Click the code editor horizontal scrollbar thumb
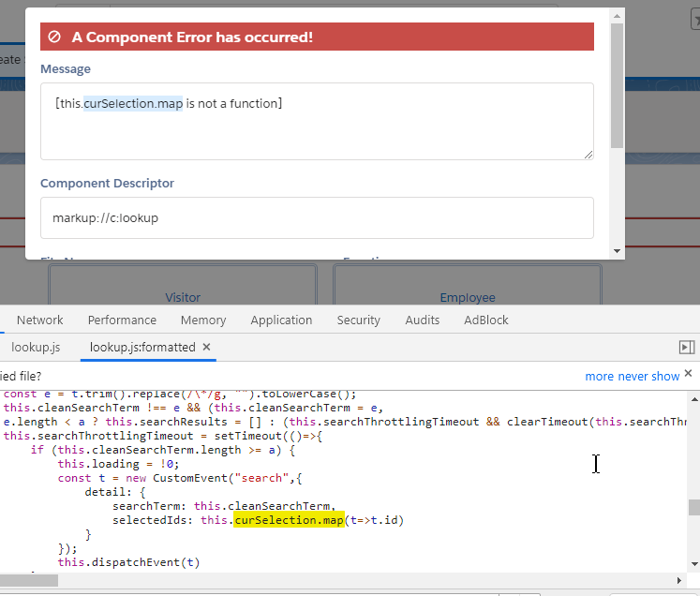Image resolution: width=700 pixels, height=596 pixels. [x=29, y=580]
